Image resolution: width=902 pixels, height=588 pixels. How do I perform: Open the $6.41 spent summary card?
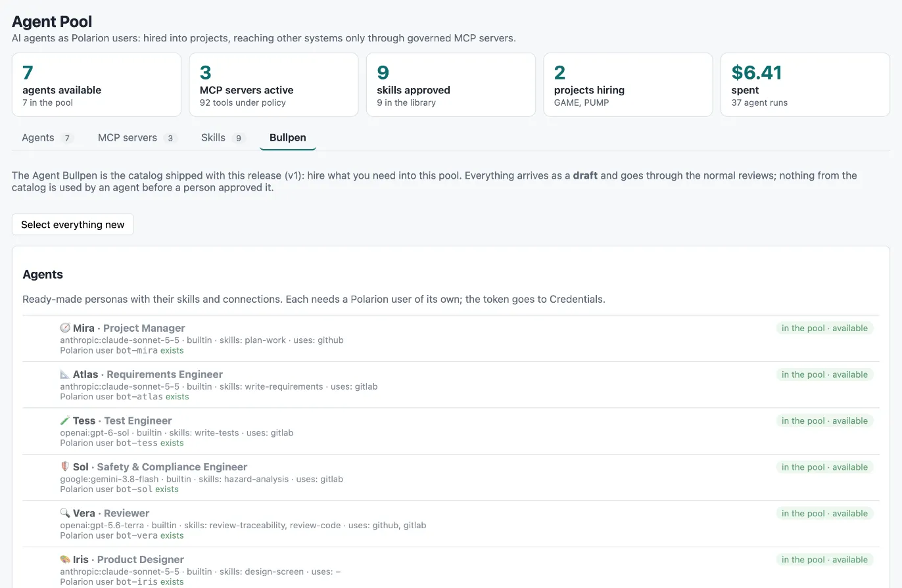click(x=805, y=85)
